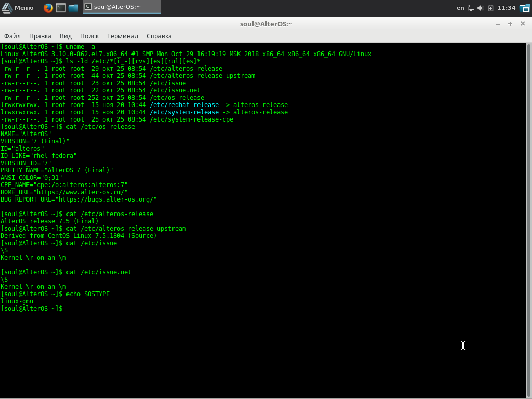The height and width of the screenshot is (399, 532).
Task: Open the volume tray icon
Action: (x=481, y=8)
